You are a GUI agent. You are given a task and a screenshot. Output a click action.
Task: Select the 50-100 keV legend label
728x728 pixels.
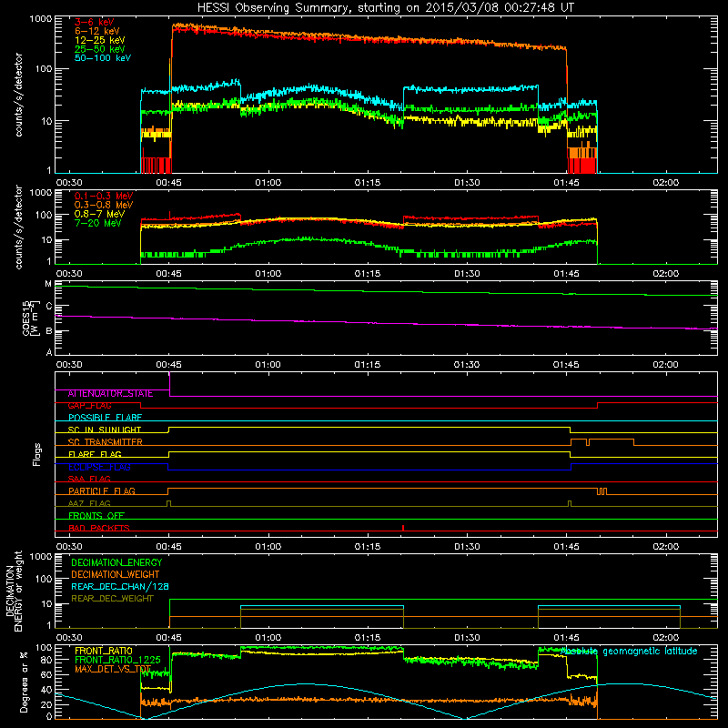pos(102,58)
